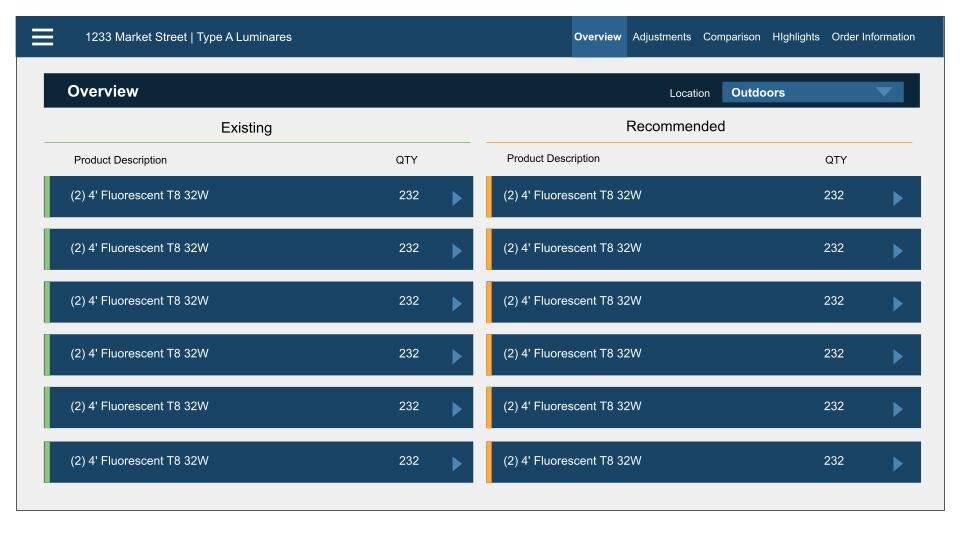Click the Overview panel heading
The width and height of the screenshot is (960, 540).
tap(103, 91)
